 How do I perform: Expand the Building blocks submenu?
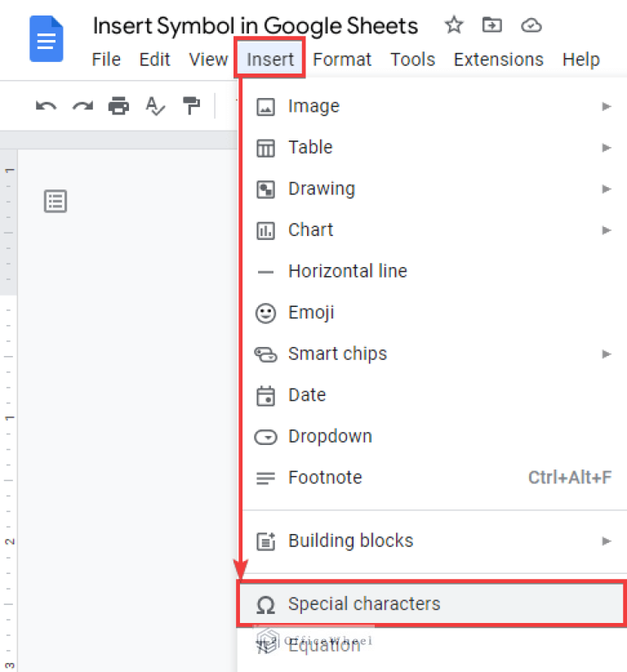point(606,541)
